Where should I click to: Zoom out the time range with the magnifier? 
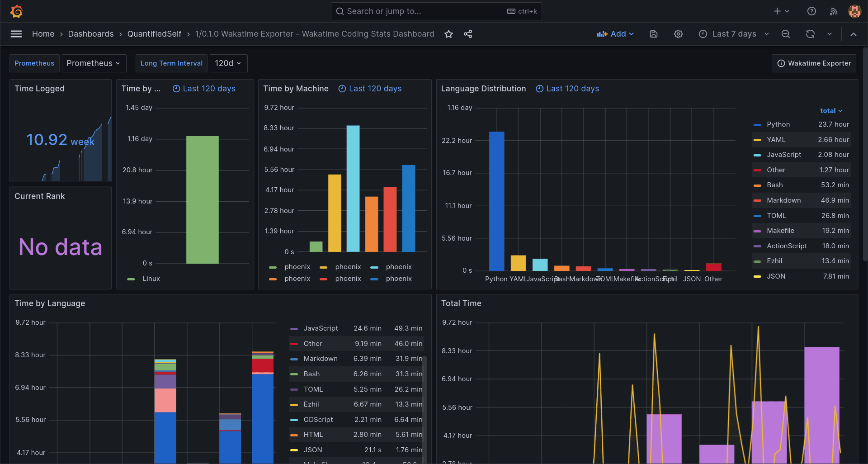(x=786, y=34)
